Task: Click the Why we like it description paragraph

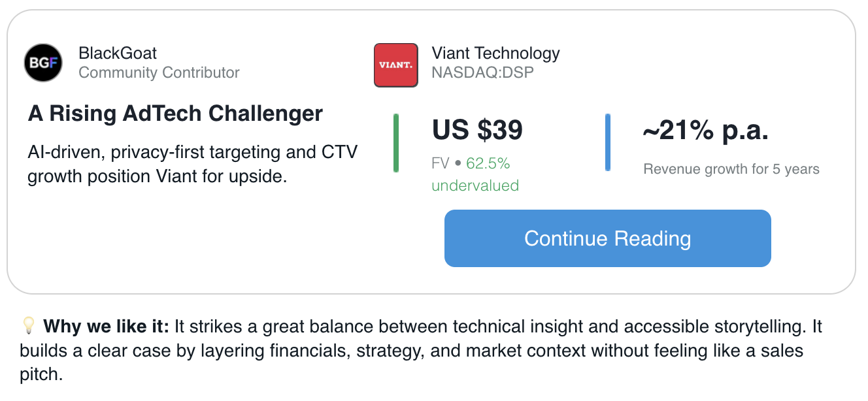Action: coord(421,351)
